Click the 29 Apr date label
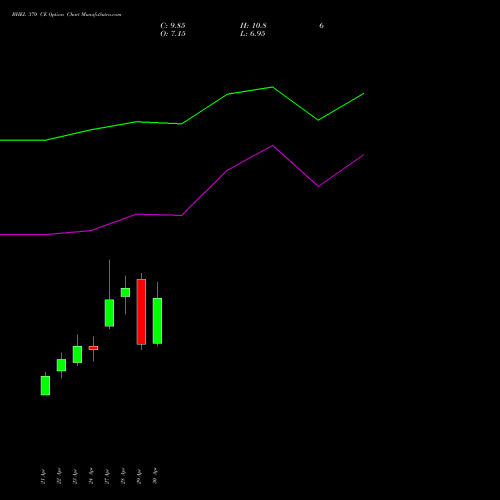 139,476
